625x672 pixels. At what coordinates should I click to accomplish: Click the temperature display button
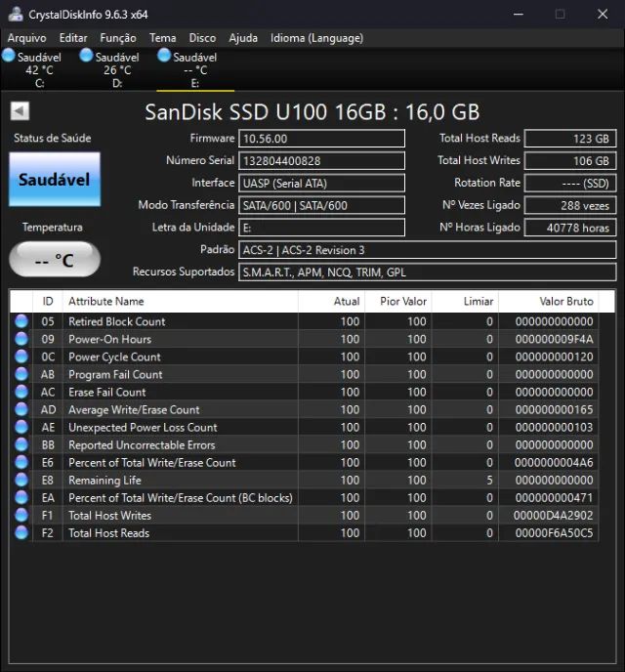pyautogui.click(x=55, y=259)
